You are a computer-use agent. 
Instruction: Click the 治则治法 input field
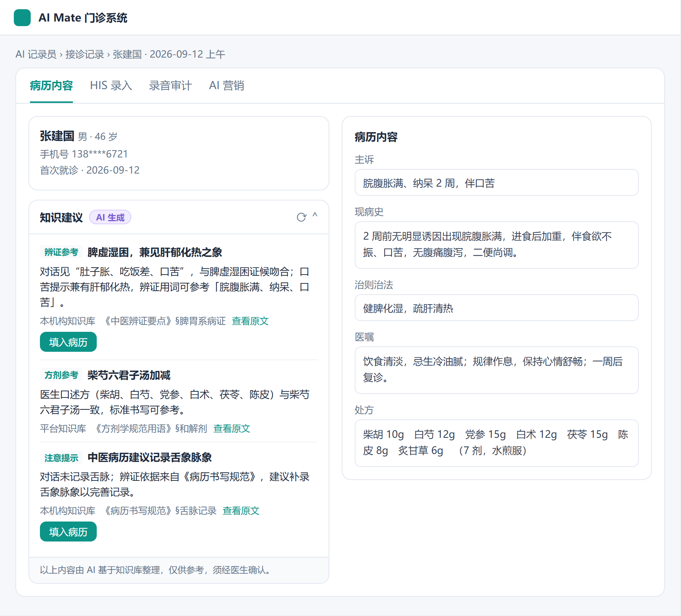[x=497, y=308]
